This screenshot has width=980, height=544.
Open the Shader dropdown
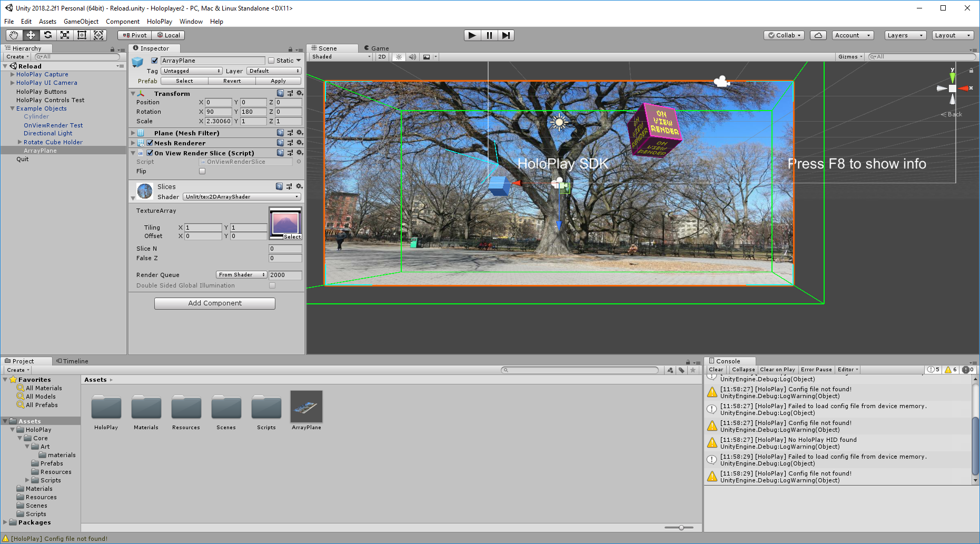click(x=242, y=197)
